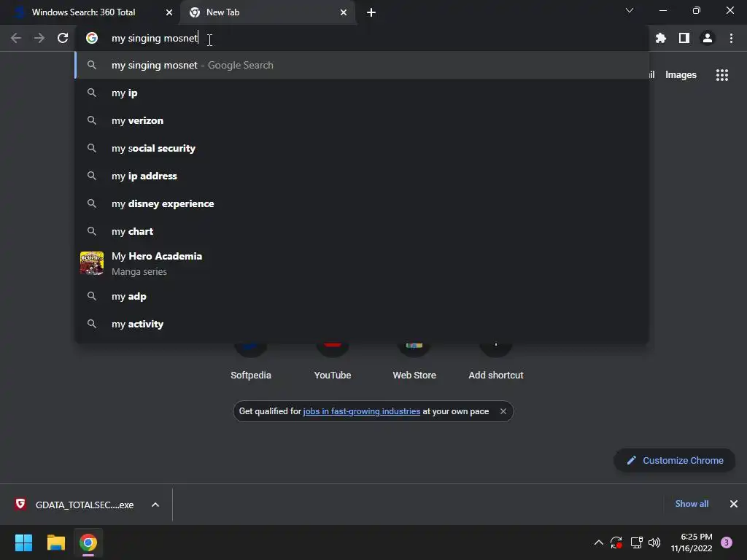Expand GDATA download options chevron
The width and height of the screenshot is (747, 560).
(x=155, y=505)
